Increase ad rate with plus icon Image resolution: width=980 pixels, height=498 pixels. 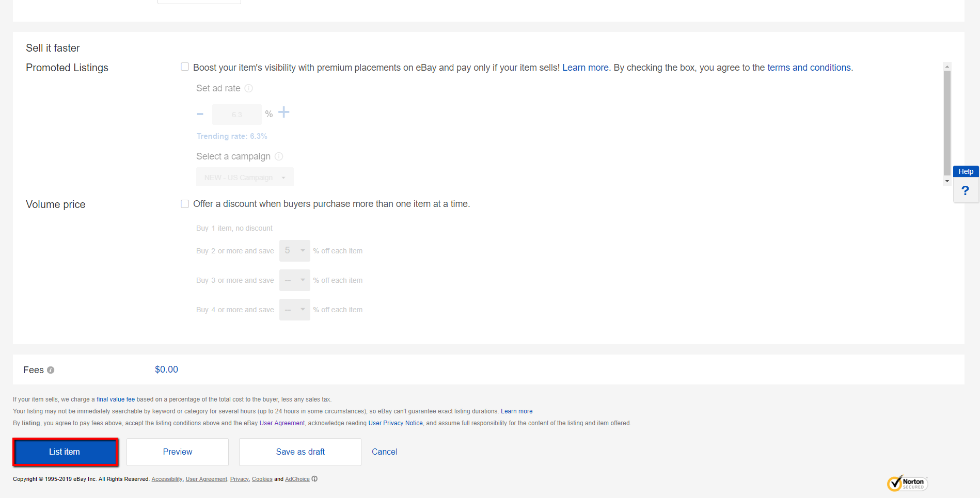pos(284,112)
